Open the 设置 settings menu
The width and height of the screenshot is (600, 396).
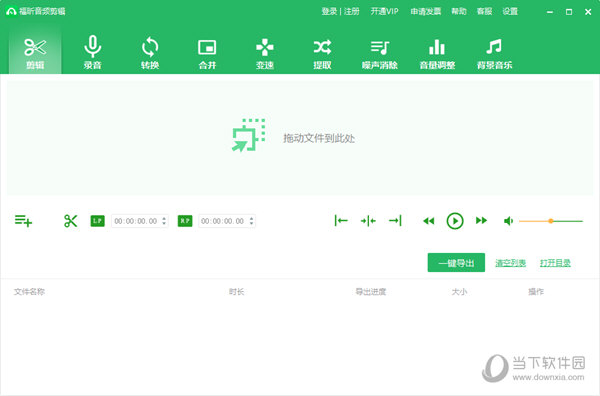pos(510,11)
